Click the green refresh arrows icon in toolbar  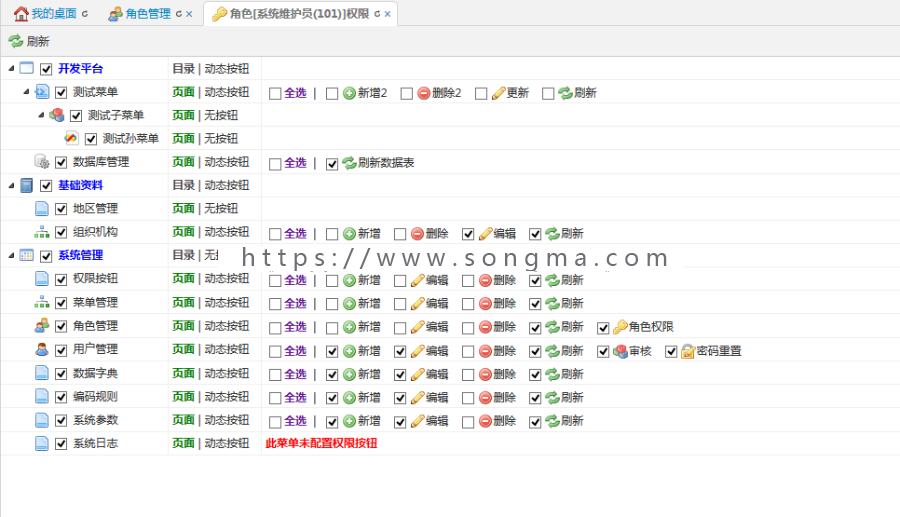[15, 41]
